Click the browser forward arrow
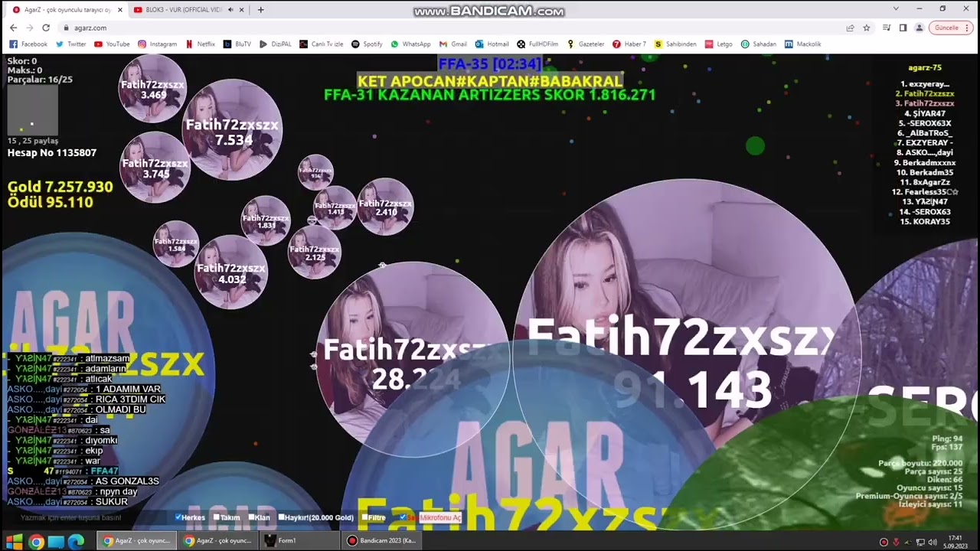Viewport: 980px width, 551px height. (29, 28)
